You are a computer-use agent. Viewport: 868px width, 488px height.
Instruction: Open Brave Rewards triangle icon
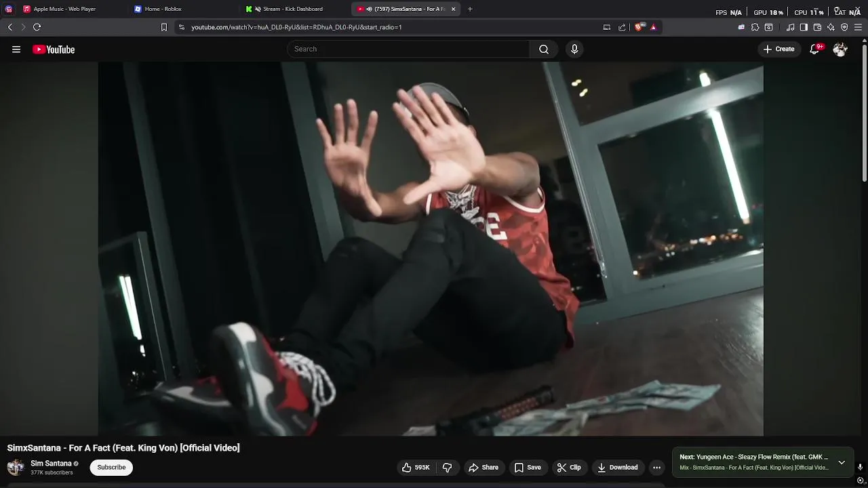tap(653, 27)
